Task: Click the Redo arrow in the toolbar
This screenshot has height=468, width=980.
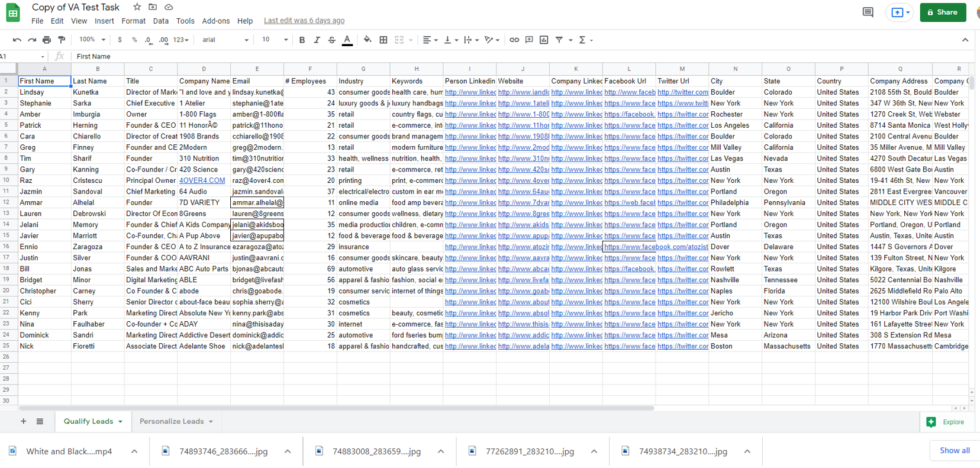Action: tap(32, 40)
